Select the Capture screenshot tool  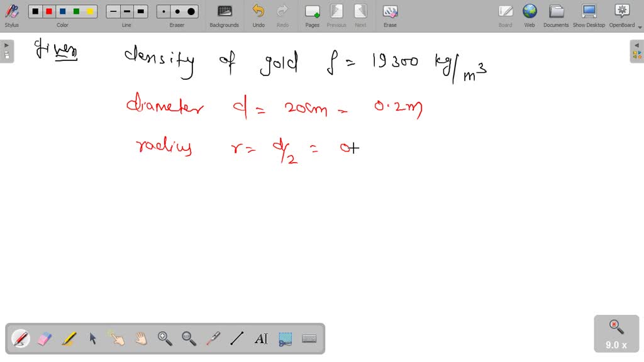(285, 339)
